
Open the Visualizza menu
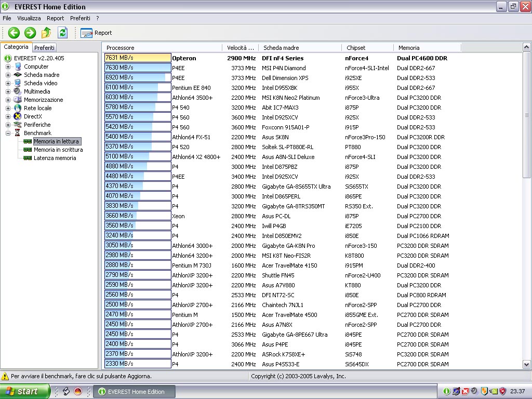[x=29, y=18]
